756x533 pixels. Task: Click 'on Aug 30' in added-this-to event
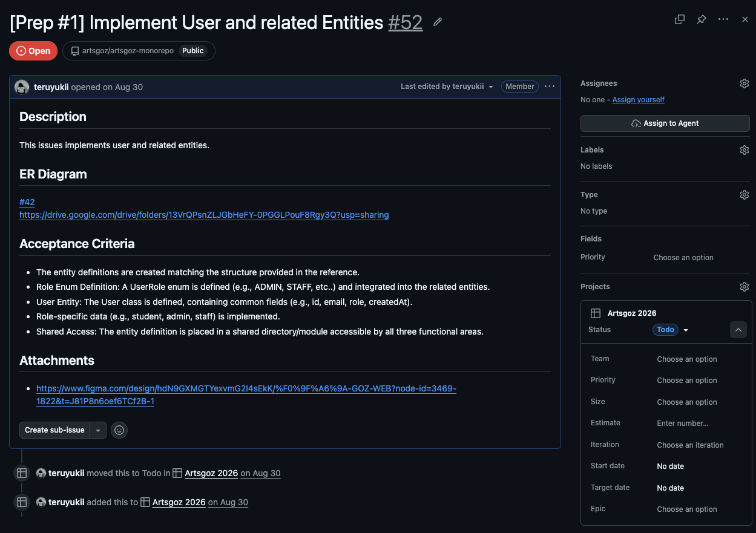[228, 502]
